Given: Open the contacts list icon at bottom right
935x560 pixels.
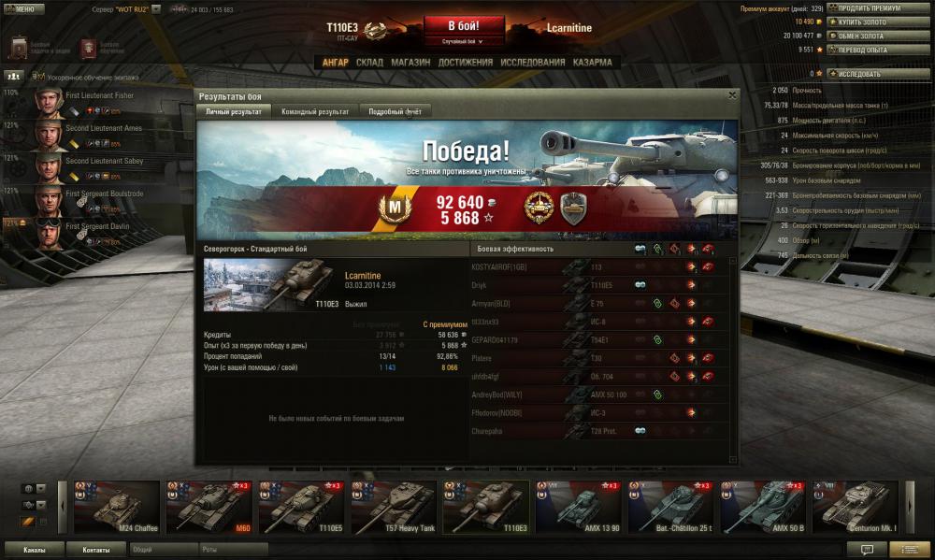Looking at the screenshot, I should pos(909,550).
